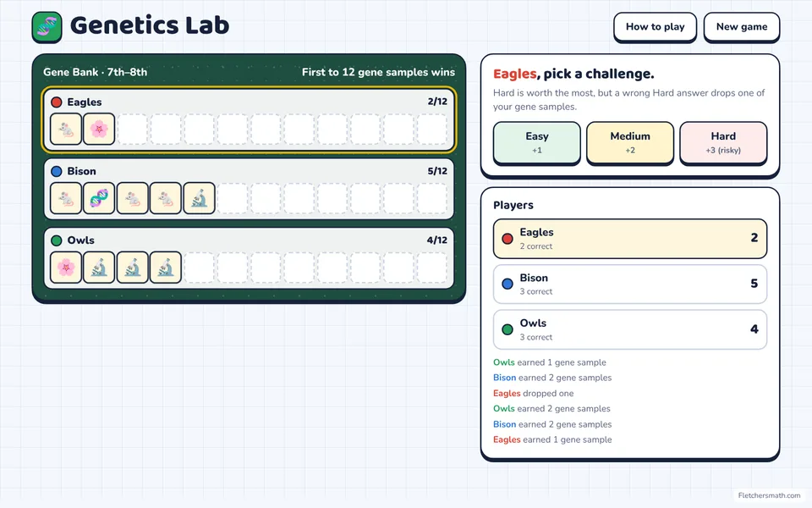Click the Bison 5/12 score text
812x508 pixels.
point(437,170)
